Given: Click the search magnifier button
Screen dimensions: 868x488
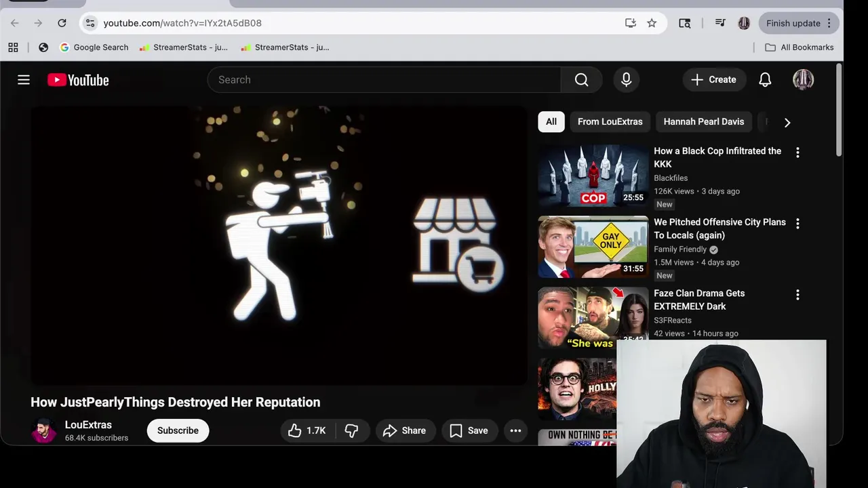Looking at the screenshot, I should pyautogui.click(x=581, y=80).
